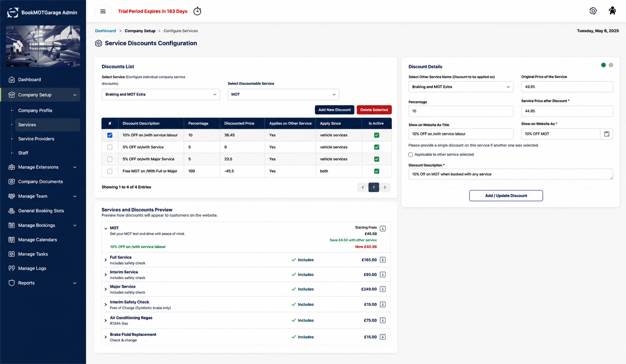626x364 pixels.
Task: Click the green status dot in Discount Details
Action: 603,65
